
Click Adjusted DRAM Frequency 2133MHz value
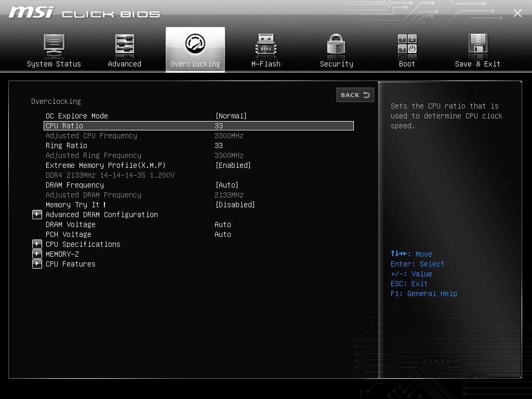tap(229, 195)
